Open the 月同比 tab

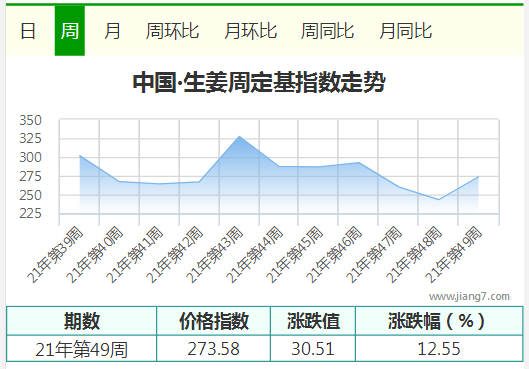406,31
